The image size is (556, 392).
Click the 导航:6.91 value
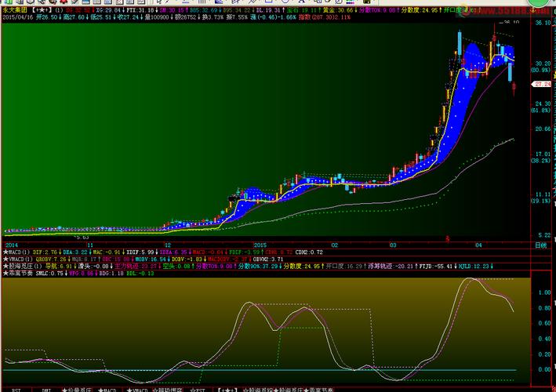coord(58,267)
